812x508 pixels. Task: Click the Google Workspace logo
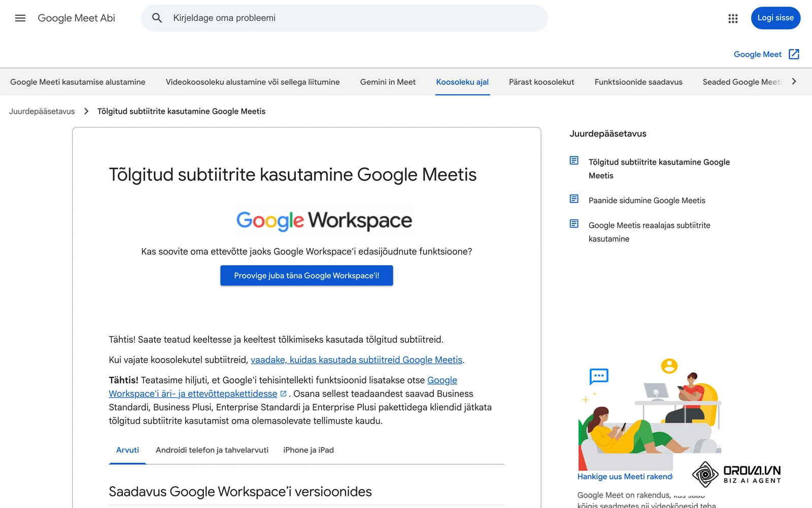pos(324,220)
